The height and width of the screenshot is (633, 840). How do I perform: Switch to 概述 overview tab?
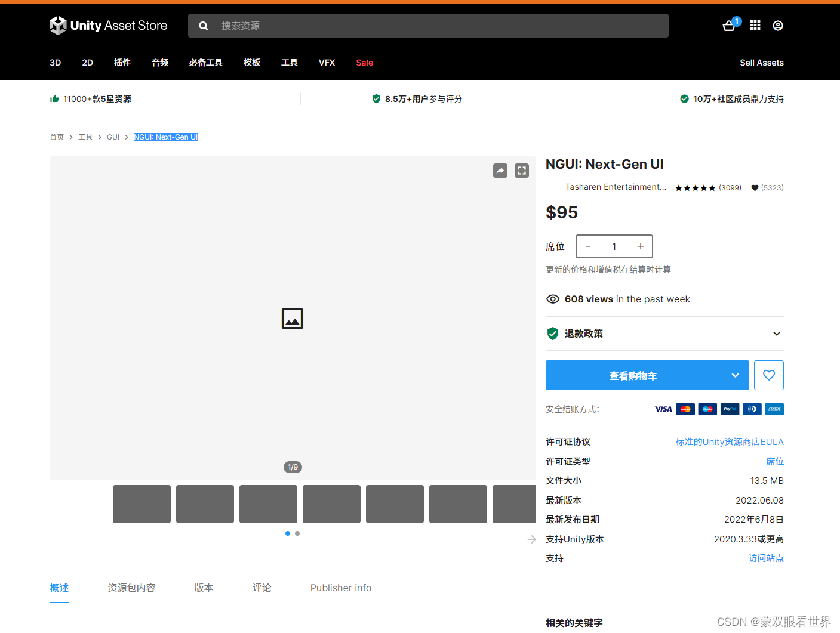[59, 588]
